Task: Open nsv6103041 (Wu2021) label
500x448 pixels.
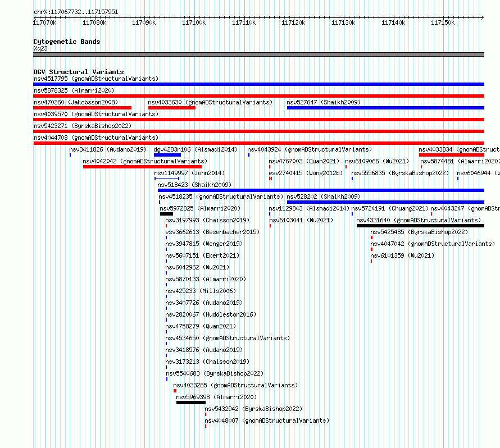Action: coord(301,220)
